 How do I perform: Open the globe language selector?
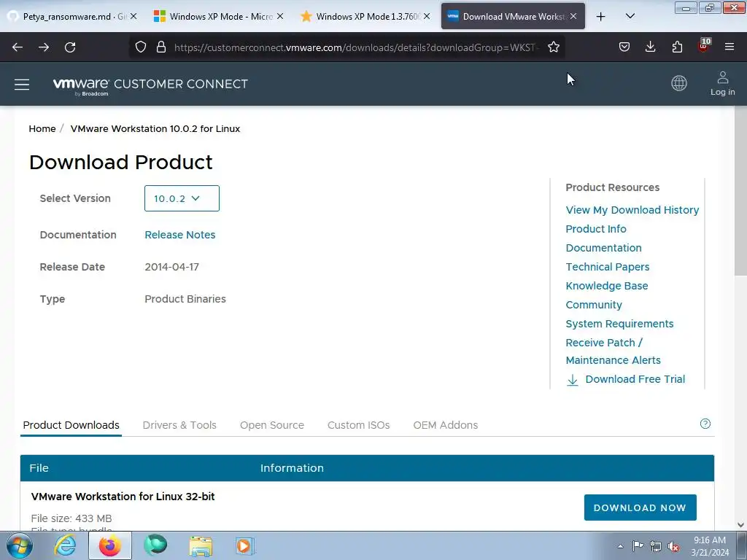tap(679, 83)
